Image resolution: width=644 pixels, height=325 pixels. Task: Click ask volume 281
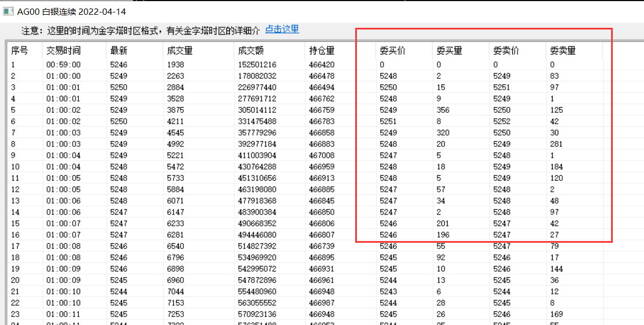click(556, 144)
